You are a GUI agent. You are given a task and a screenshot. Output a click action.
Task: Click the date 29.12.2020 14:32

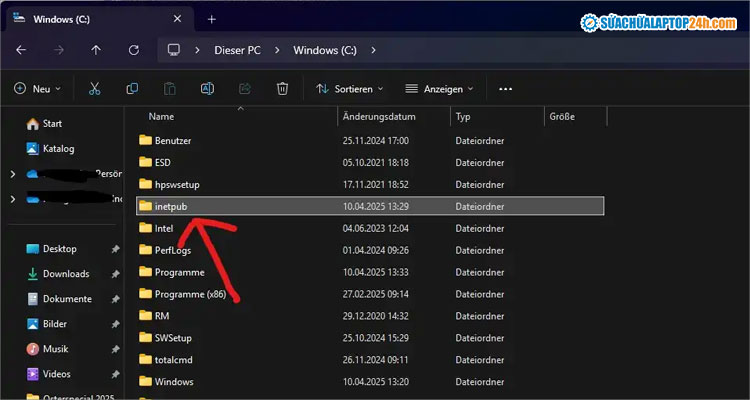375,316
